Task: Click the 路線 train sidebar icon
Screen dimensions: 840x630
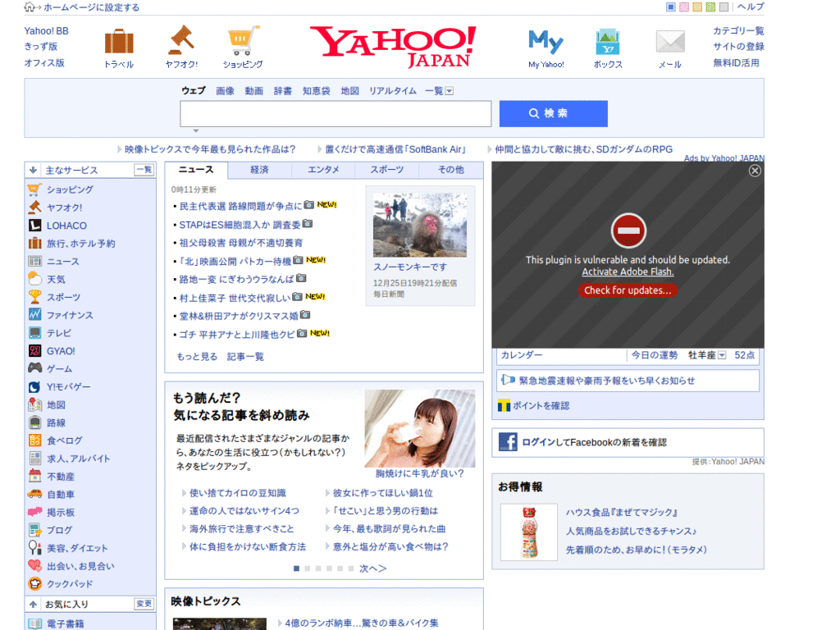Action: pyautogui.click(x=34, y=422)
